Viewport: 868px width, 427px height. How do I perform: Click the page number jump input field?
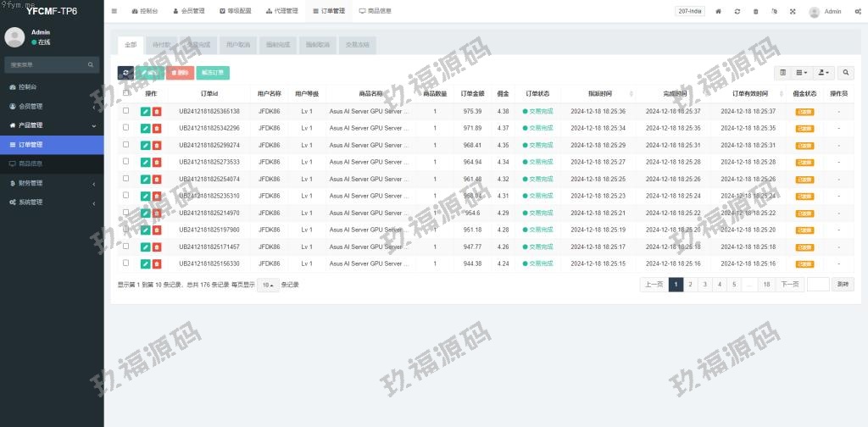tap(818, 285)
